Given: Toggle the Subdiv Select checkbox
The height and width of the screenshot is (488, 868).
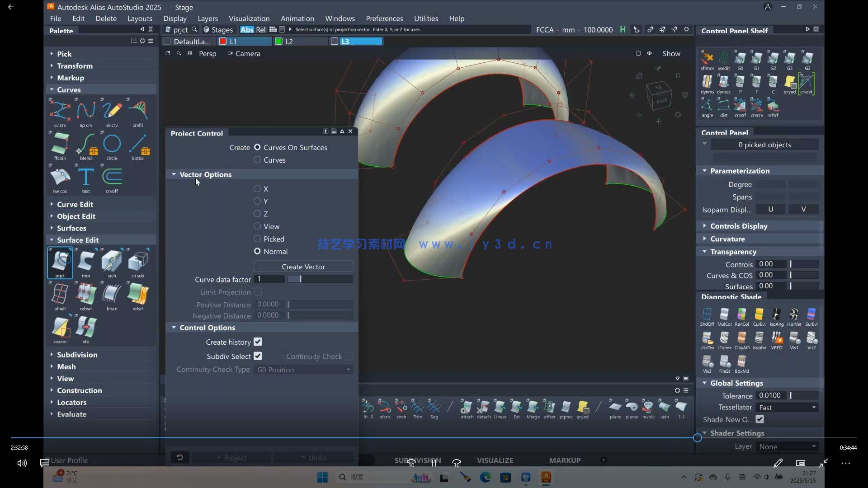Looking at the screenshot, I should pos(258,356).
